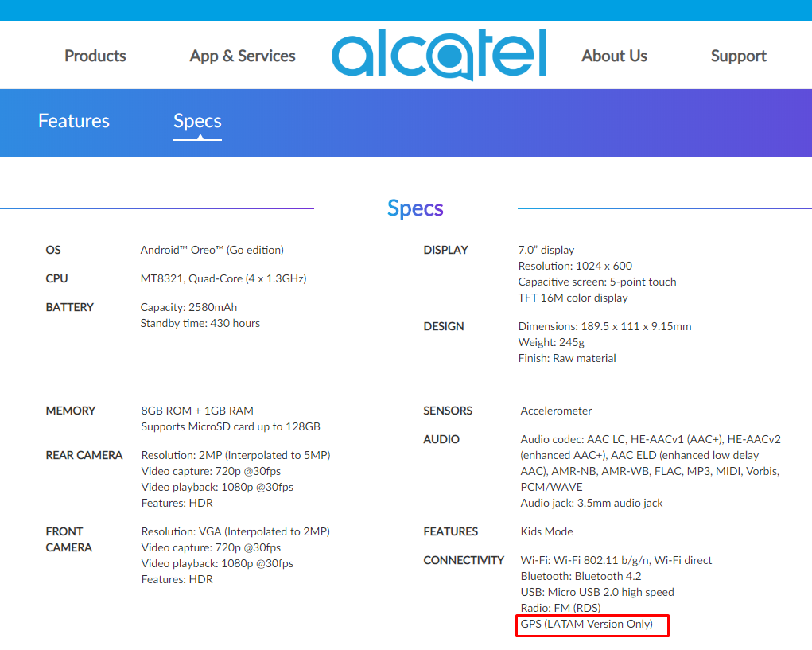This screenshot has height=650, width=812.
Task: Click Resolution: 1024 x 600 text
Action: [x=575, y=266]
